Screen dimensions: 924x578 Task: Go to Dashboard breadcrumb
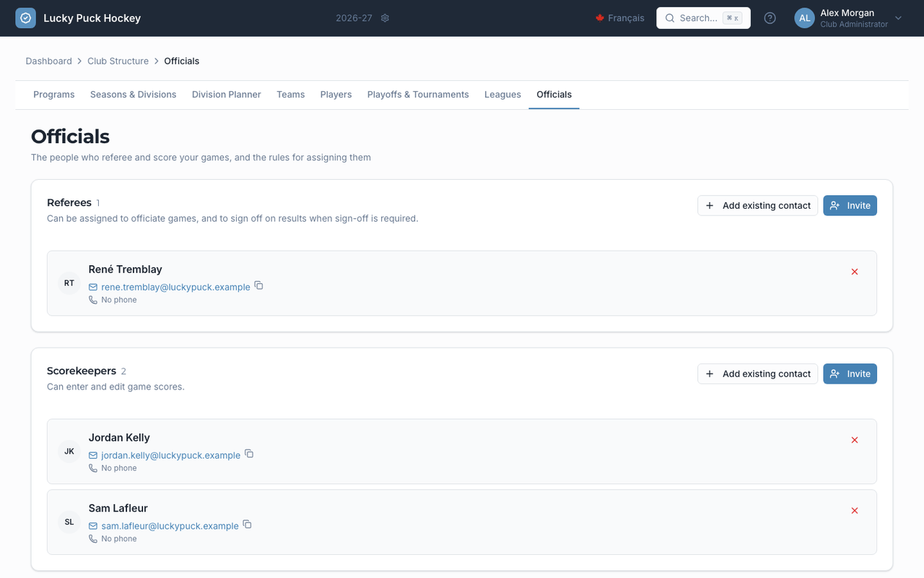click(x=49, y=61)
